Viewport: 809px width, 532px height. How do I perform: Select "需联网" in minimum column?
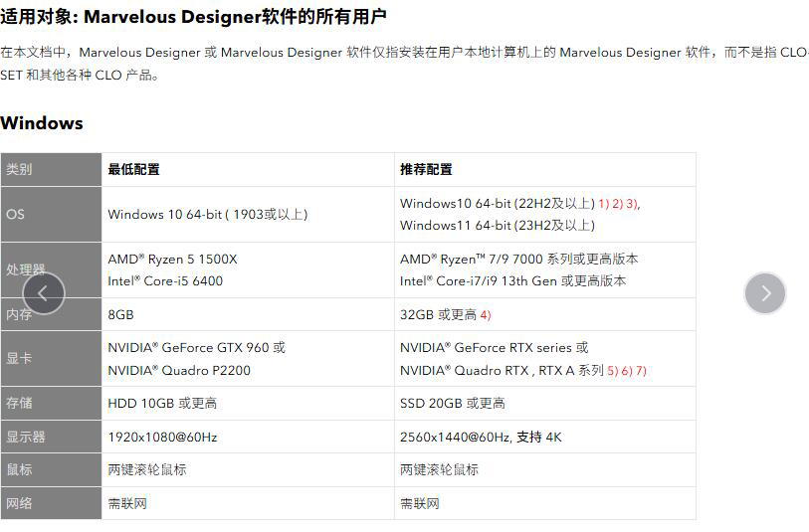pos(127,503)
